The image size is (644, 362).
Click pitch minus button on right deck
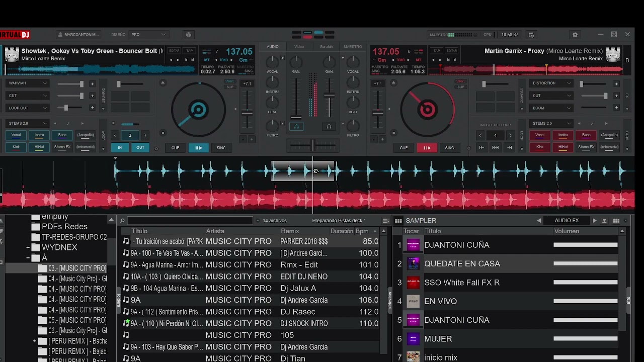(374, 139)
